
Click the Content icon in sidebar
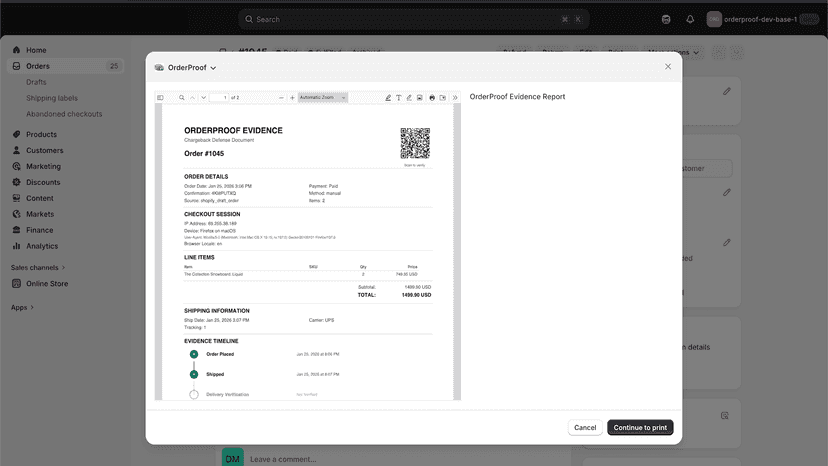[x=16, y=198]
